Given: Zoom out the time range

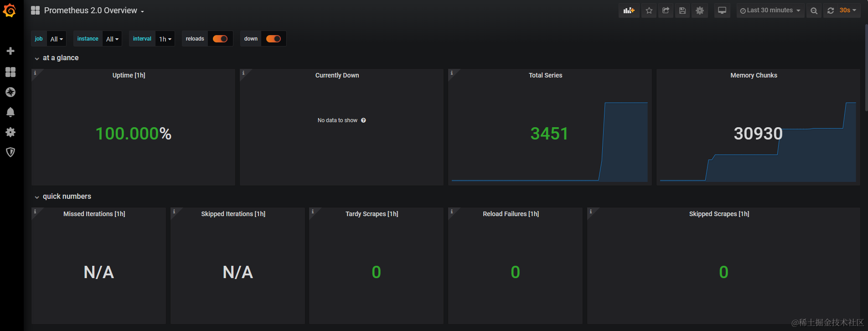Looking at the screenshot, I should [x=814, y=10].
